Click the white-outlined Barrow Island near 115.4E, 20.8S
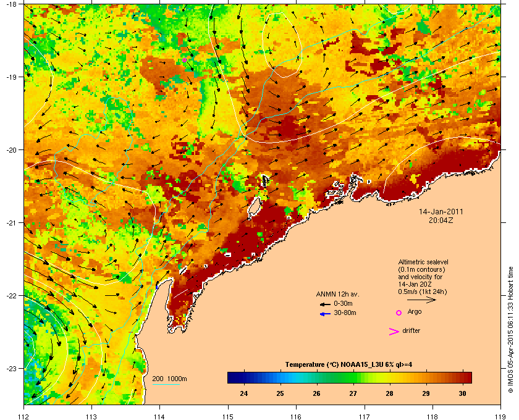This screenshot has height=420, width=519. pyautogui.click(x=254, y=208)
